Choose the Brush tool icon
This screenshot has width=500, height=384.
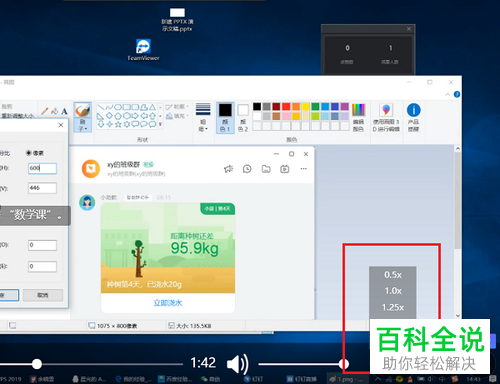point(82,110)
